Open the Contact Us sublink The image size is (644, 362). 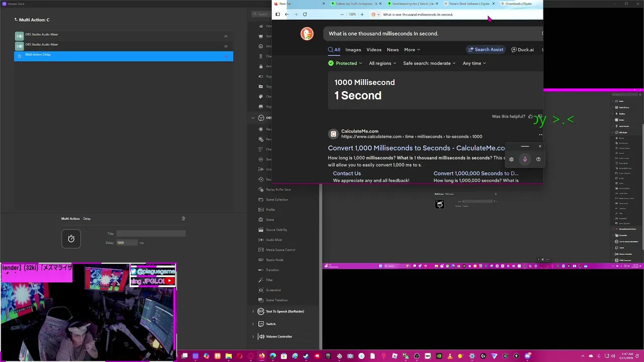click(347, 173)
